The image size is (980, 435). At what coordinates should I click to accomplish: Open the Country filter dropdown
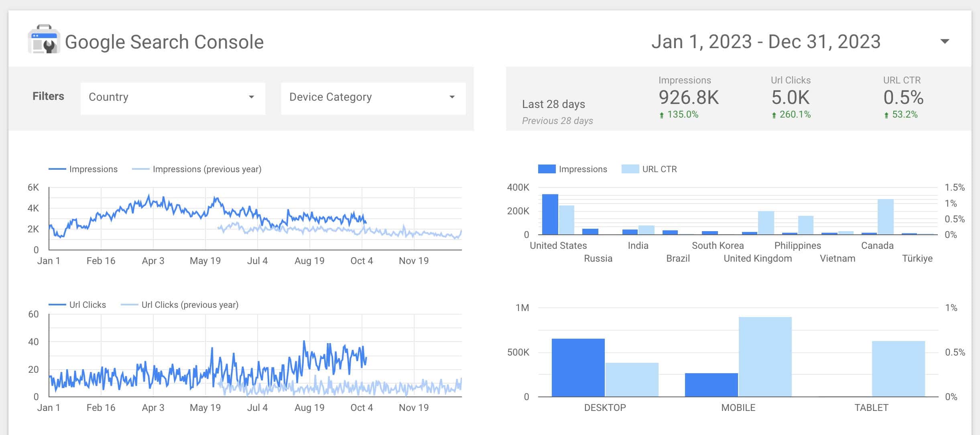tap(173, 98)
